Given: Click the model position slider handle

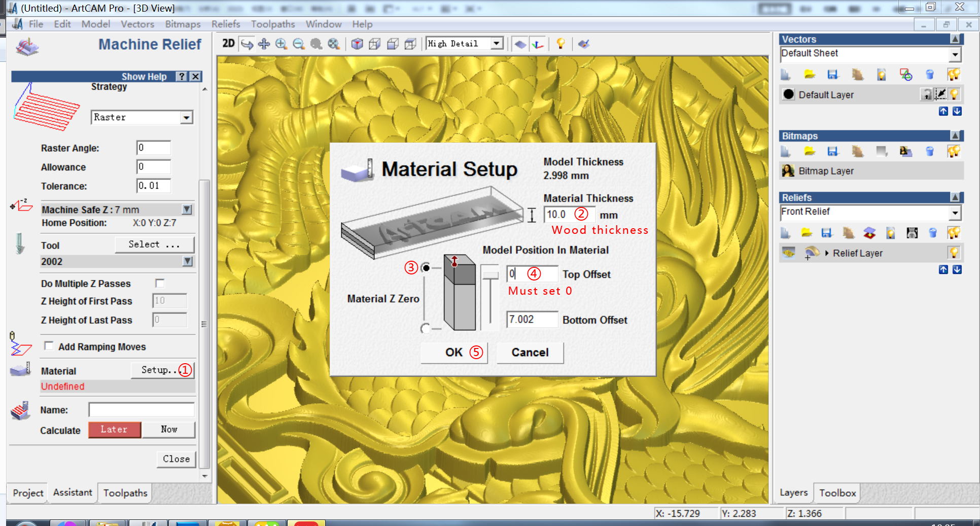Looking at the screenshot, I should pos(491,275).
